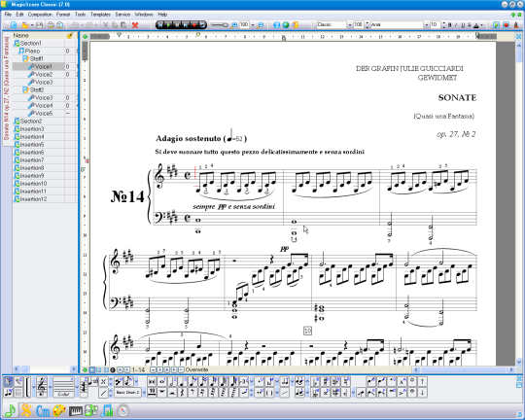Select the triplet -3- tuplet tool
The image size is (525, 420).
(244, 381)
